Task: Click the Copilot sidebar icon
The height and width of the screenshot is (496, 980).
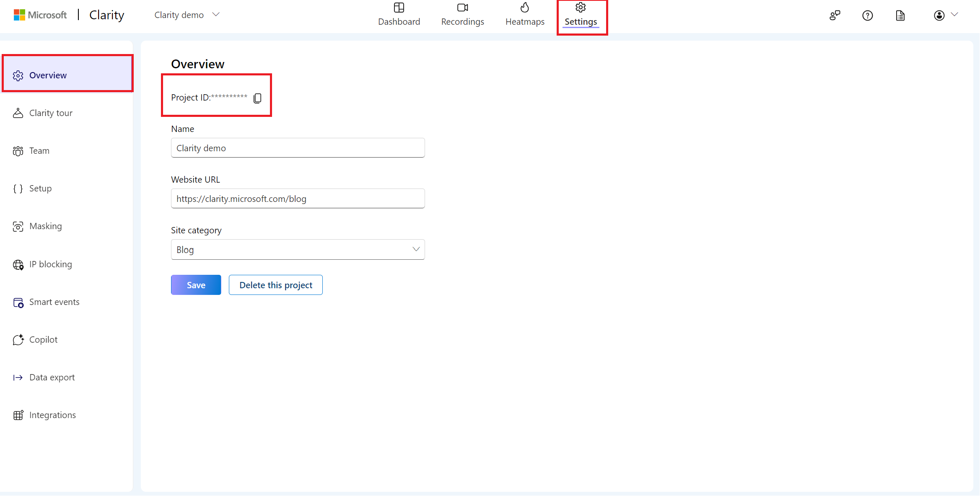Action: click(x=17, y=339)
